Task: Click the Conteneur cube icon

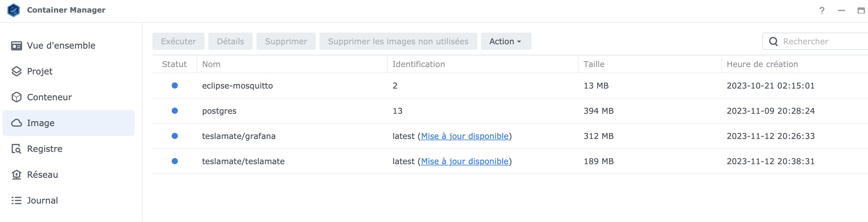Action: (16, 97)
